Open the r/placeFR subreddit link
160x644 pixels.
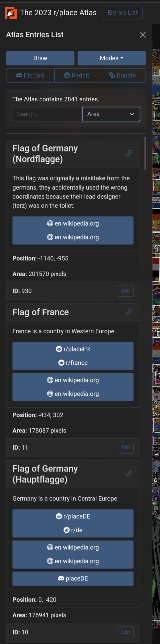73,349
